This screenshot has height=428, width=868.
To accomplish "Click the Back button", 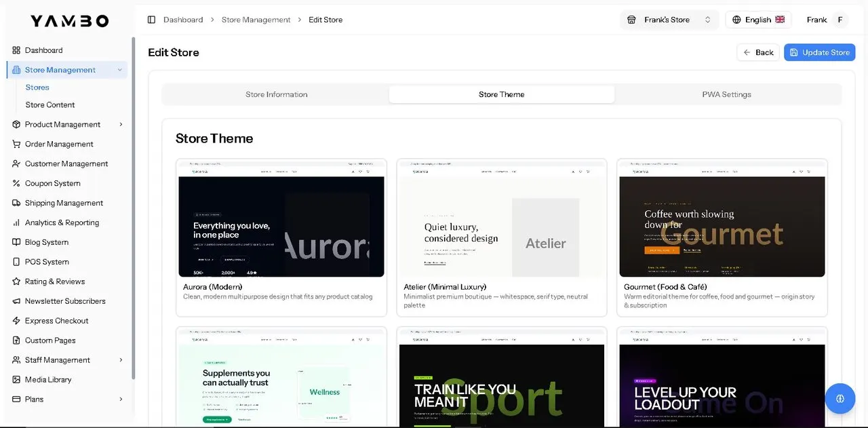I will [758, 52].
